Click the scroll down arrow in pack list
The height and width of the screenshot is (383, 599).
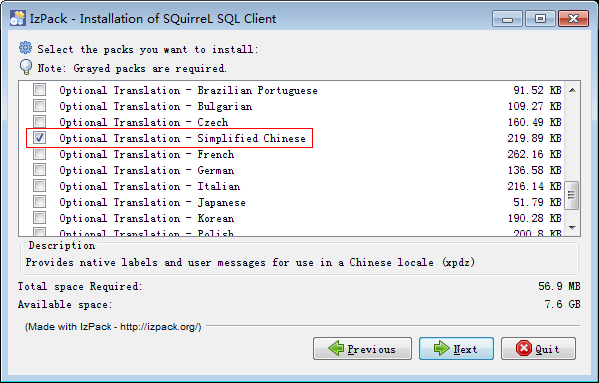coord(572,228)
